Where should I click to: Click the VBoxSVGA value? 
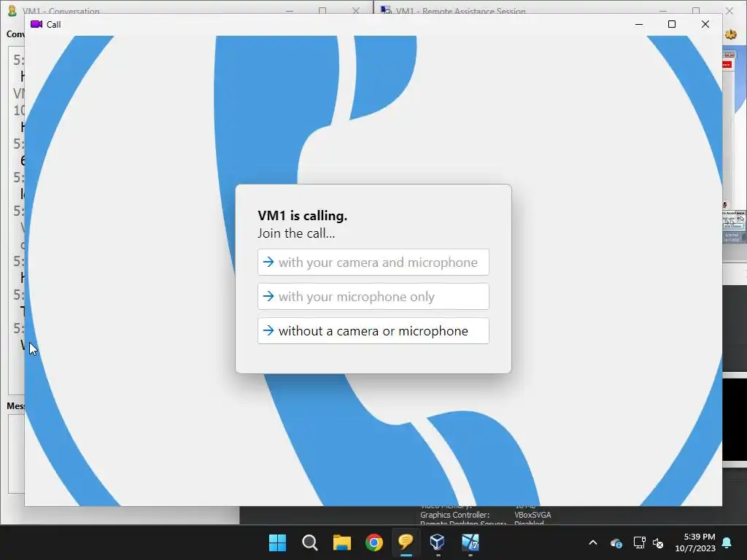click(x=533, y=515)
